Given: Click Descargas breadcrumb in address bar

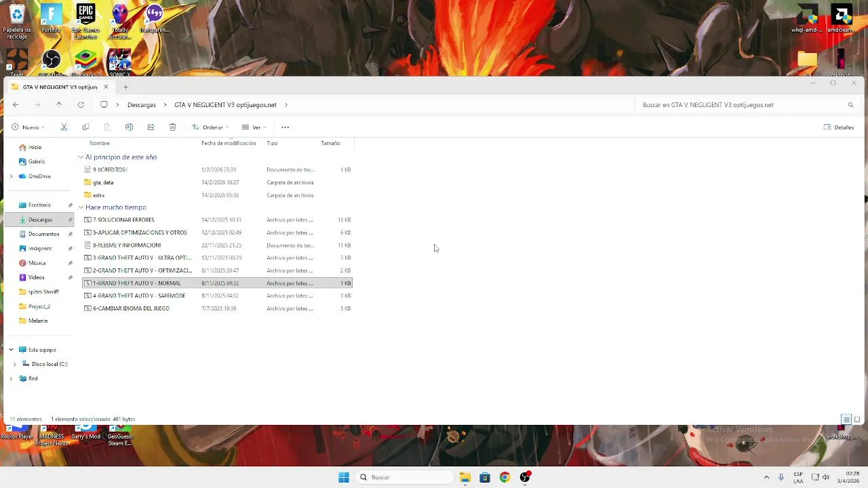Looking at the screenshot, I should coord(142,105).
